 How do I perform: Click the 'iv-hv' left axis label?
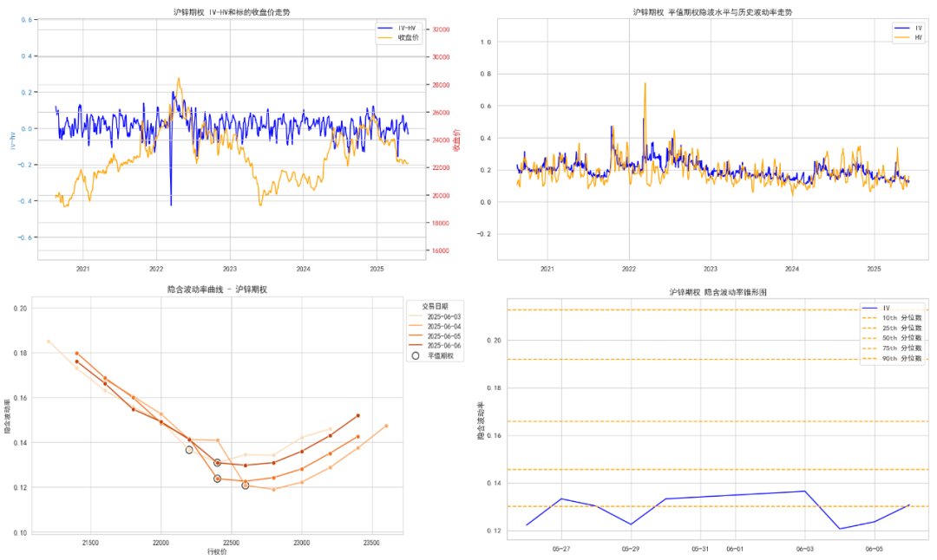12,140
